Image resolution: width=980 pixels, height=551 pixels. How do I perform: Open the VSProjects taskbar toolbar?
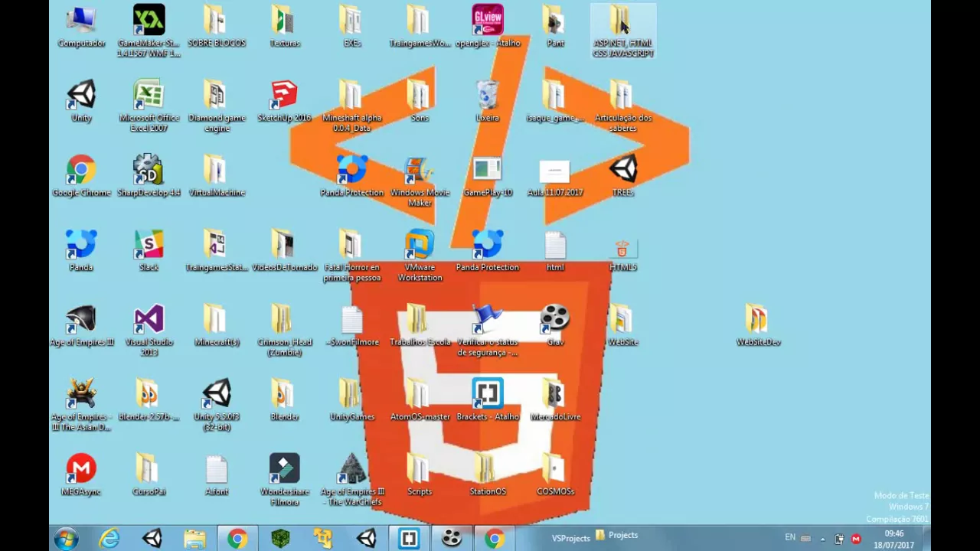pyautogui.click(x=570, y=538)
